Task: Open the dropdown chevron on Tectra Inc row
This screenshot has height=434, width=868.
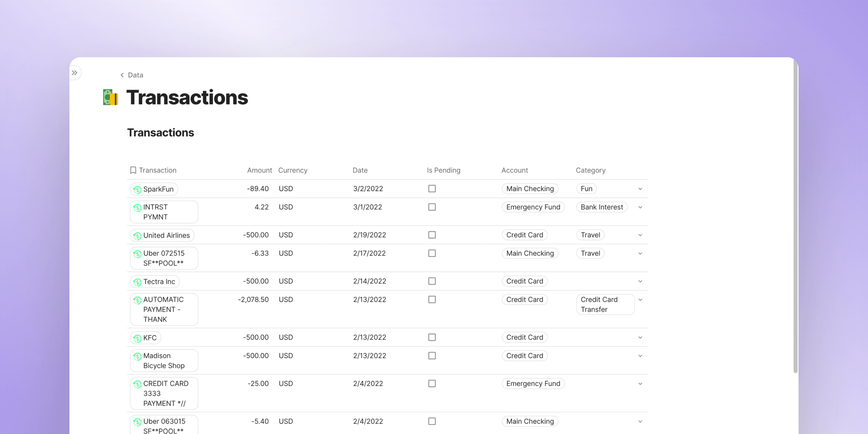Action: coord(640,281)
